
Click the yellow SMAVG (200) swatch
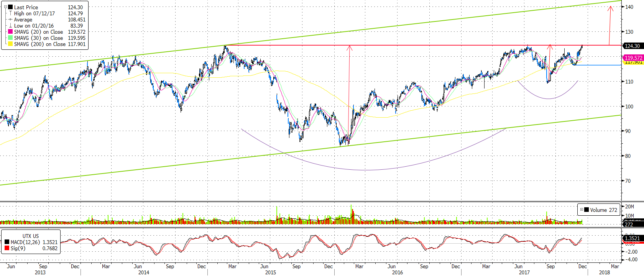(10, 44)
